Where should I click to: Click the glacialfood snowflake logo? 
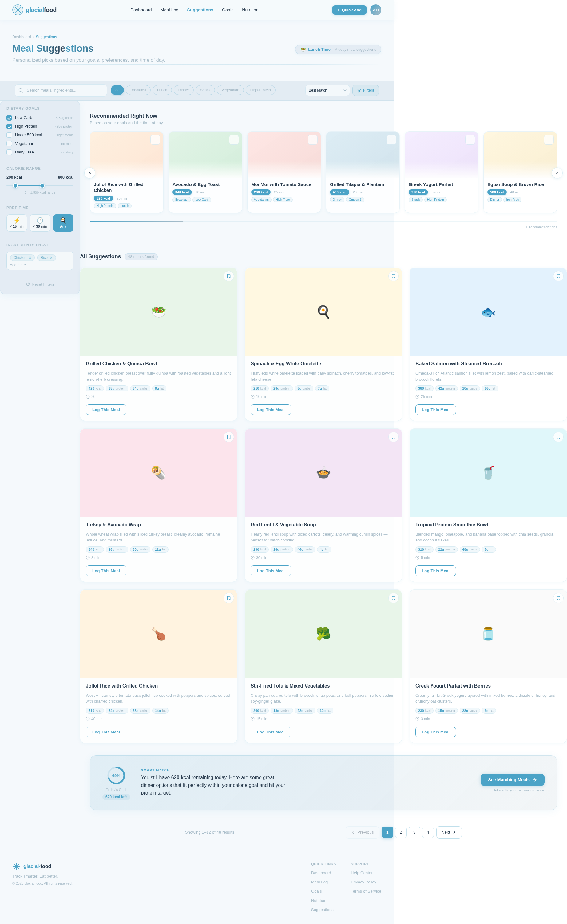[17, 10]
